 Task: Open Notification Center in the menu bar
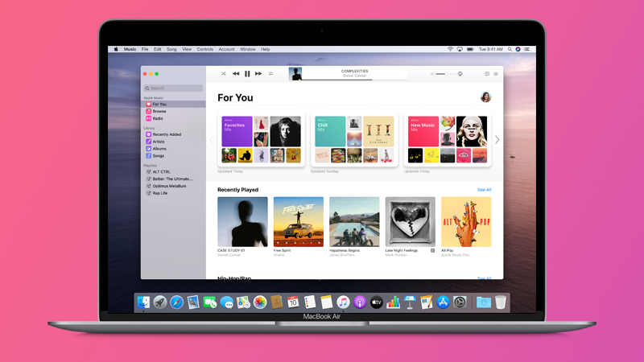tap(526, 49)
